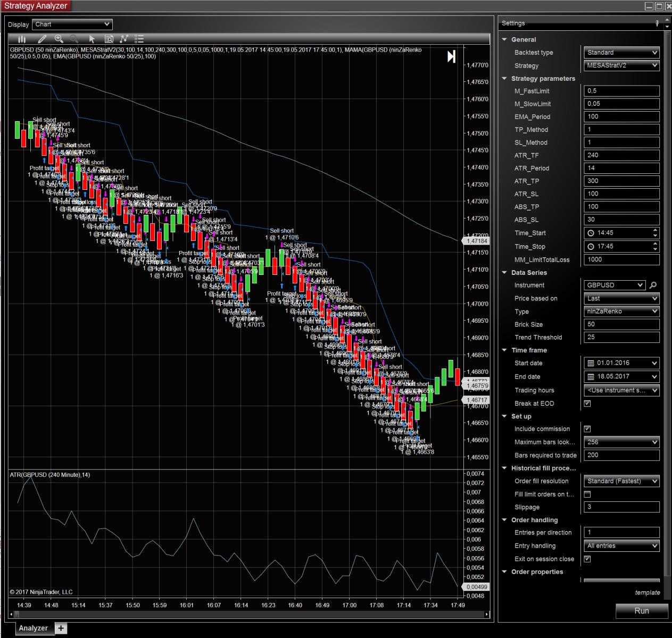
Task: Click the M_FastLimit input field
Action: 621,91
